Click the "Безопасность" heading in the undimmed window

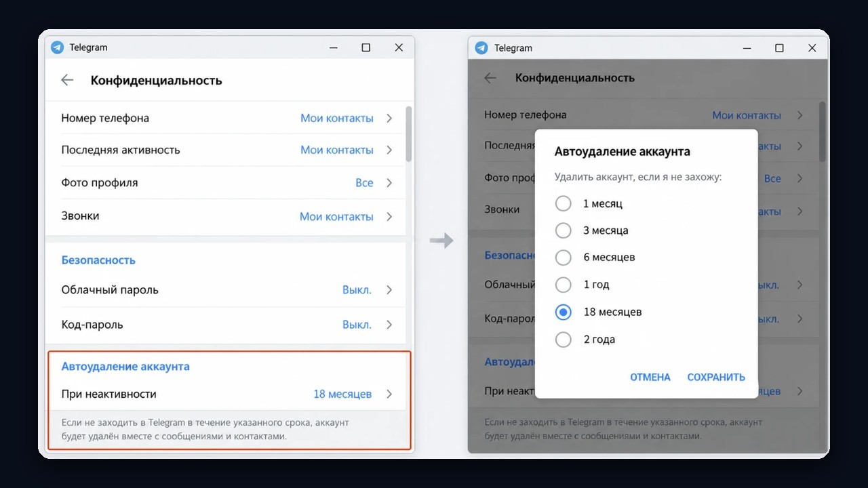click(98, 260)
